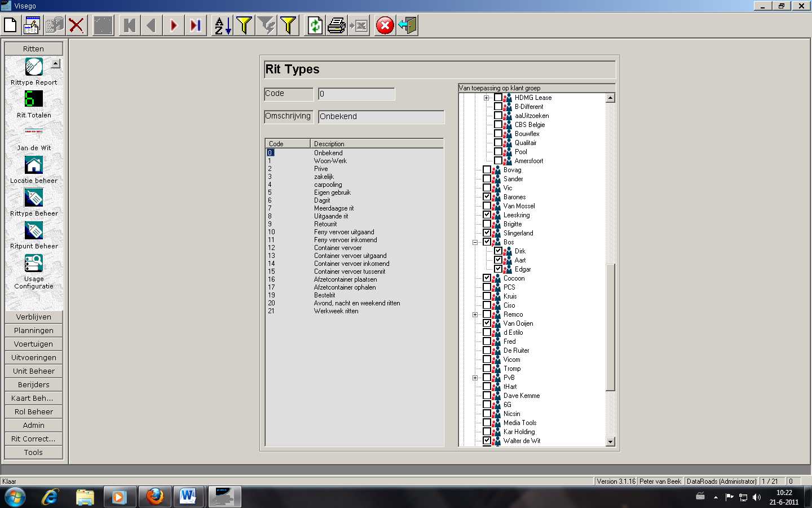Open Rittype Report from sidebar
This screenshot has height=508, width=812.
pos(34,72)
